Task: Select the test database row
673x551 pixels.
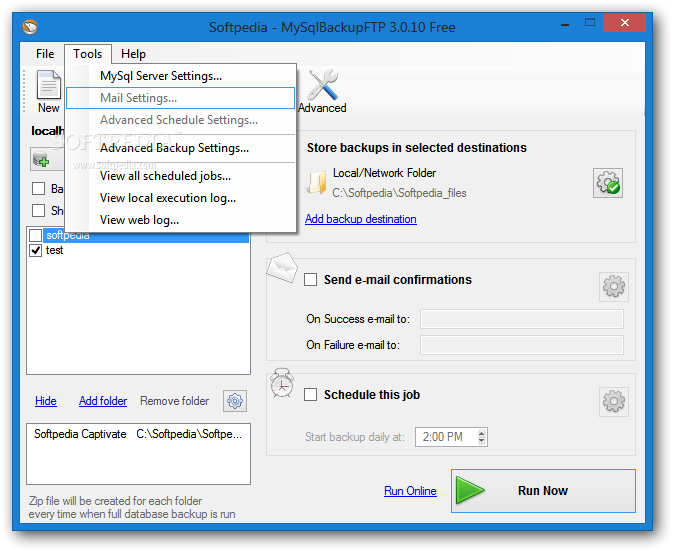Action: [x=138, y=250]
